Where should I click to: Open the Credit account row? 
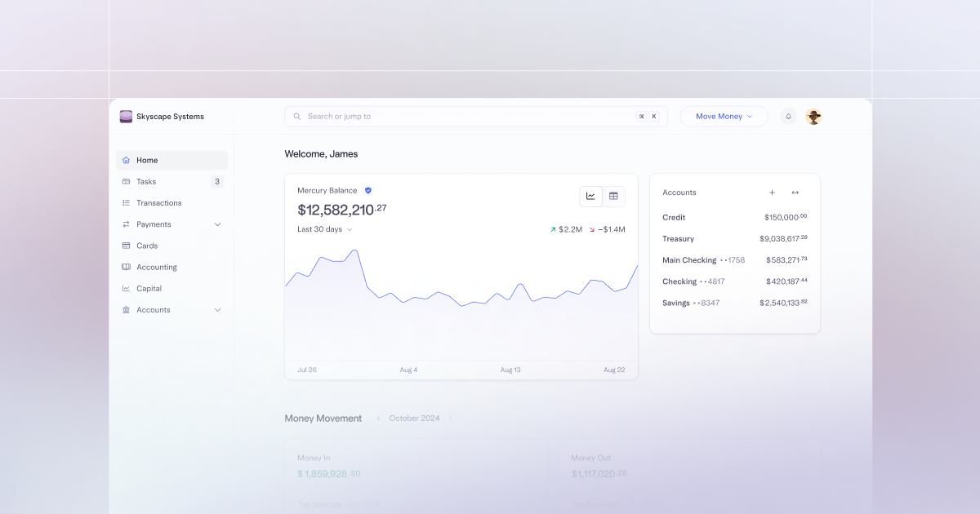(735, 217)
